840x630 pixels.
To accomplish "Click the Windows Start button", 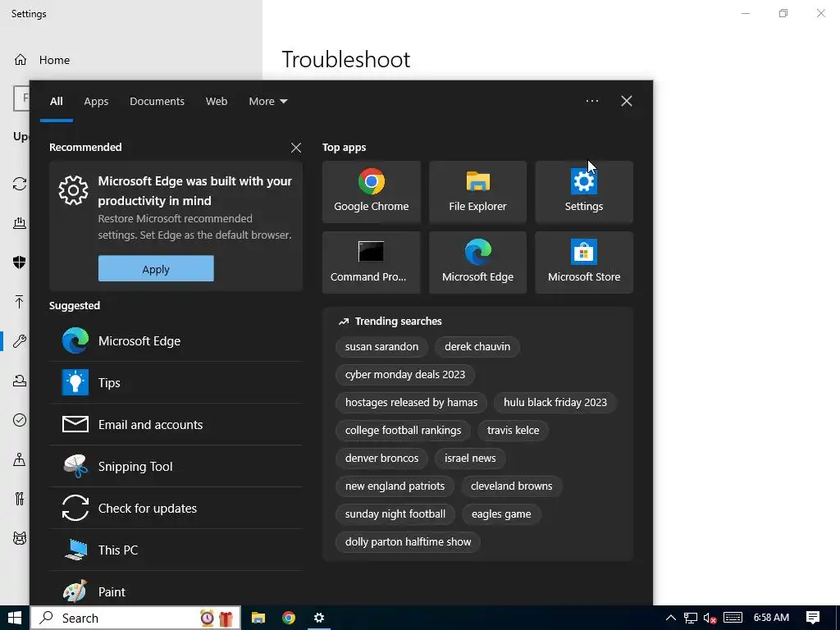I will [x=15, y=618].
